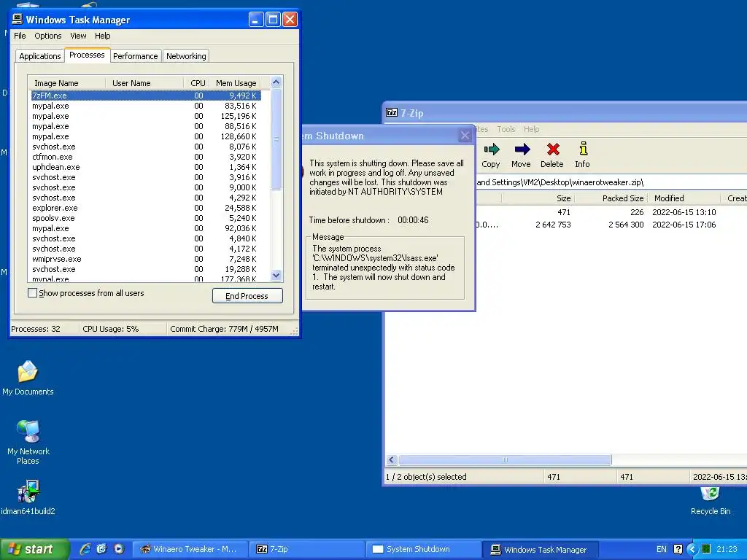Open Task Manager Help menu
The image size is (747, 560).
click(x=102, y=36)
